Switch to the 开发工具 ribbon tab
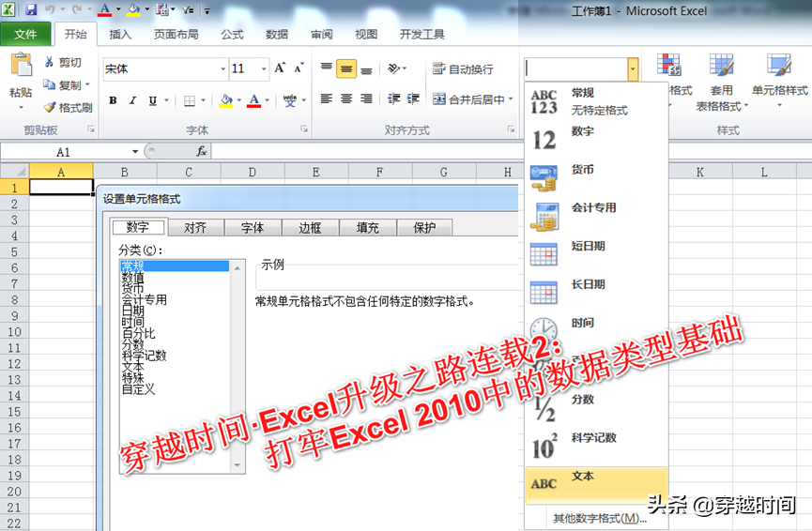 click(422, 34)
